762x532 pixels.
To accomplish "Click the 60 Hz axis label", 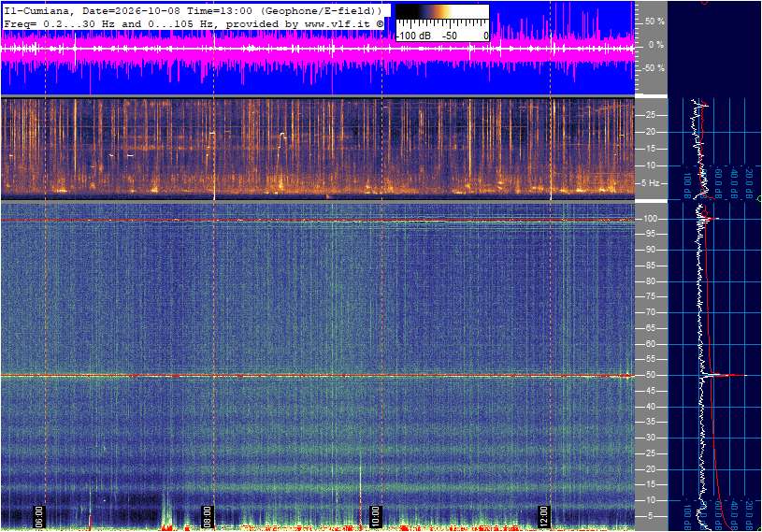I will coord(650,344).
